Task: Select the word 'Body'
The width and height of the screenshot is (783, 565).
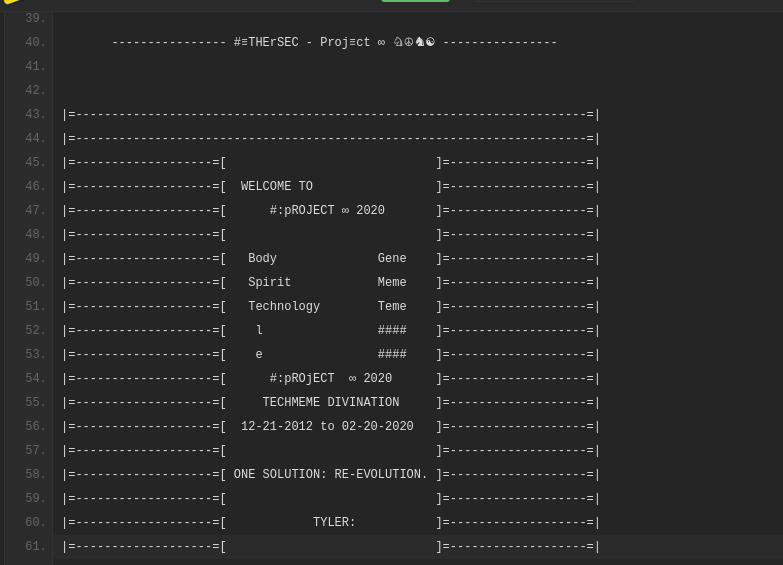Action: (262, 258)
